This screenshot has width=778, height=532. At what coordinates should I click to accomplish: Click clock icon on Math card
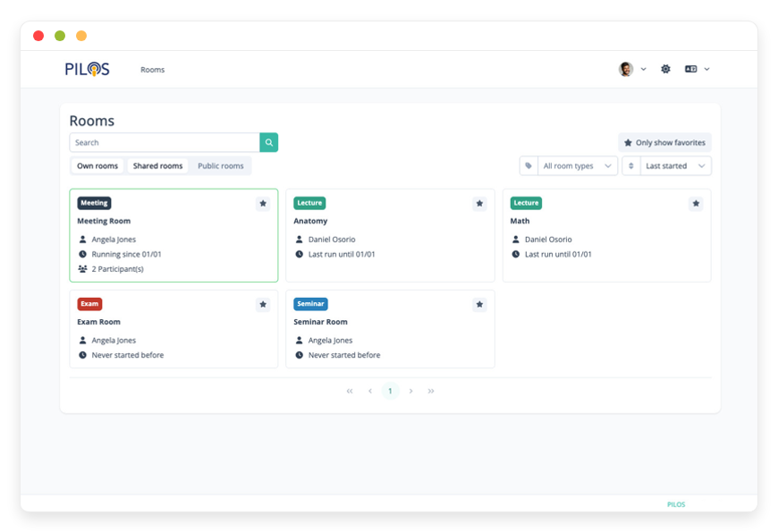click(516, 254)
